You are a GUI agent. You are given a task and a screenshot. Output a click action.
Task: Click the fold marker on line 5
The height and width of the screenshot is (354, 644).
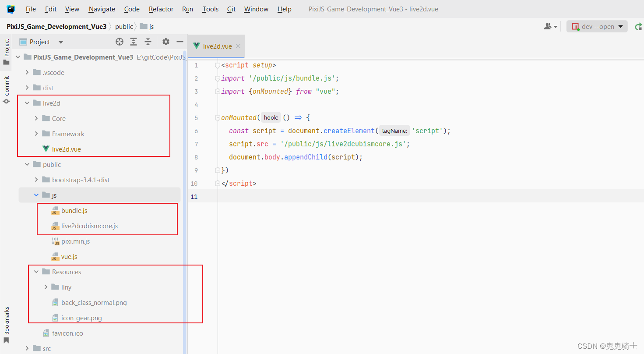click(218, 118)
